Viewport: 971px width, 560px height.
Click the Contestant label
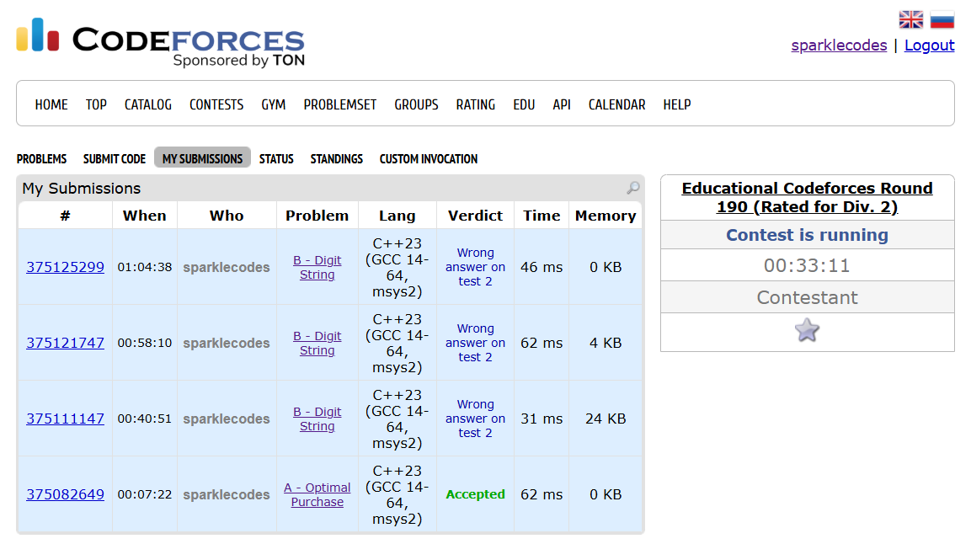pyautogui.click(x=807, y=297)
